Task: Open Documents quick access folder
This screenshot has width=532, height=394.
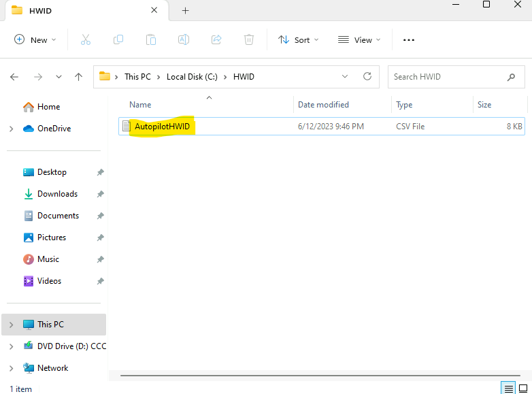Action: tap(58, 216)
